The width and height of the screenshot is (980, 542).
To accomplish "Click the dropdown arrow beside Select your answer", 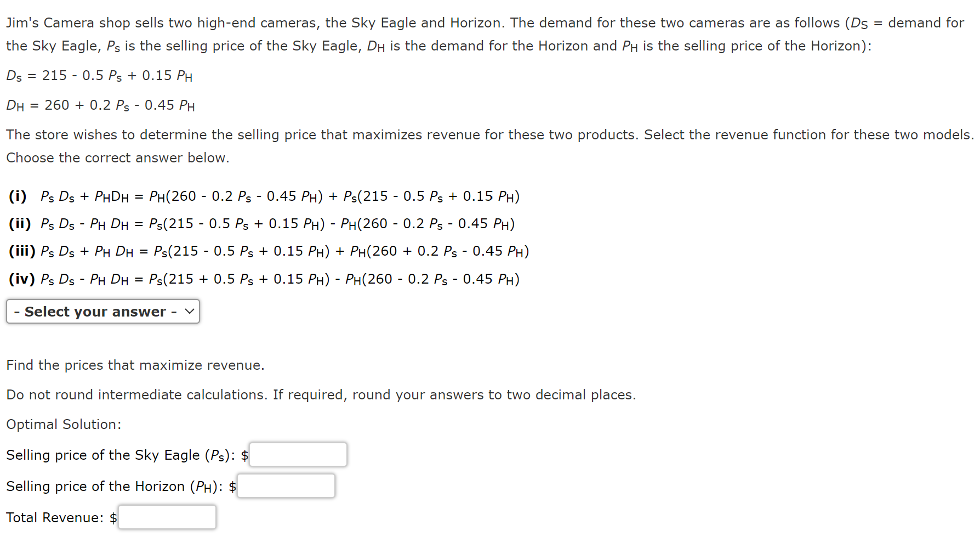I will 189,311.
